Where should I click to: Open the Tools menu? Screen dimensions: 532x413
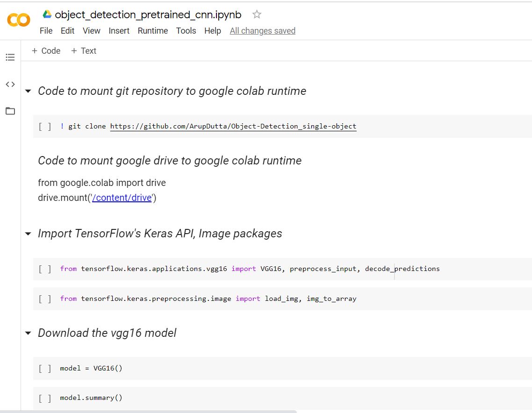click(186, 31)
